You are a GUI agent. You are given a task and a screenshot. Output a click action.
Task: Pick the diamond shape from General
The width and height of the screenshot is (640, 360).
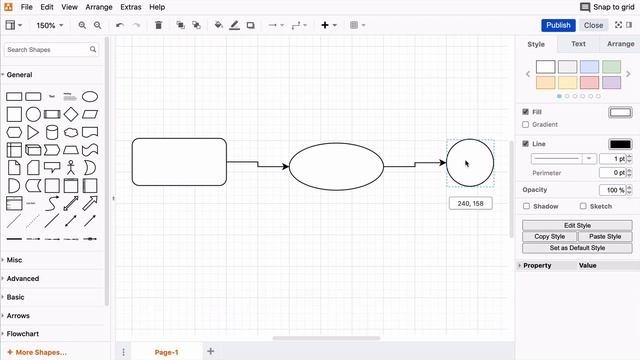click(x=71, y=114)
